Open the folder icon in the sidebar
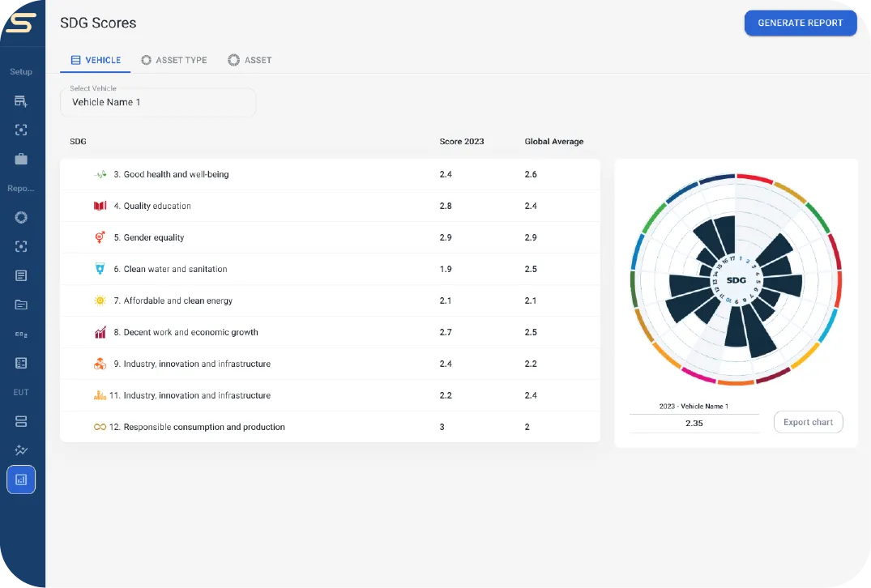871x588 pixels. coord(21,305)
